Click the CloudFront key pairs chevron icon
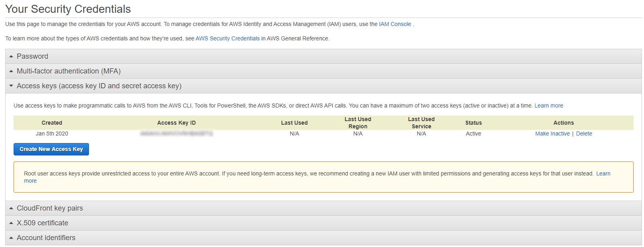The image size is (644, 247). (11, 208)
